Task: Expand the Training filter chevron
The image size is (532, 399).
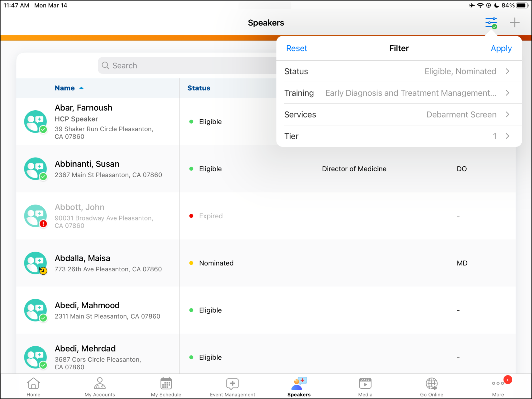Action: (507, 93)
